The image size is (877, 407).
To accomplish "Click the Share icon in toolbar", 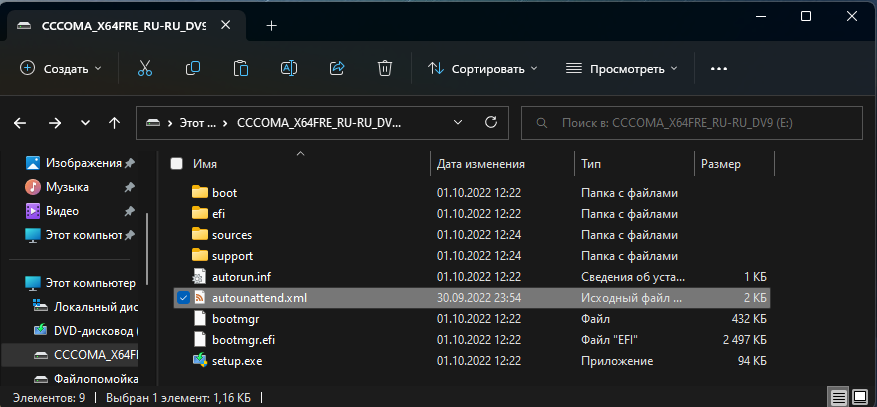I will pos(337,68).
